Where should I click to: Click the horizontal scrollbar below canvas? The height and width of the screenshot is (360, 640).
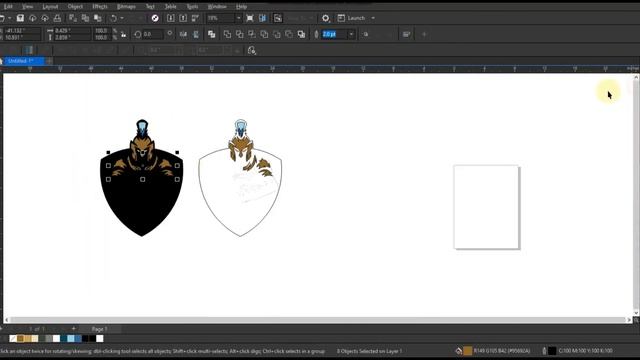pos(318,320)
